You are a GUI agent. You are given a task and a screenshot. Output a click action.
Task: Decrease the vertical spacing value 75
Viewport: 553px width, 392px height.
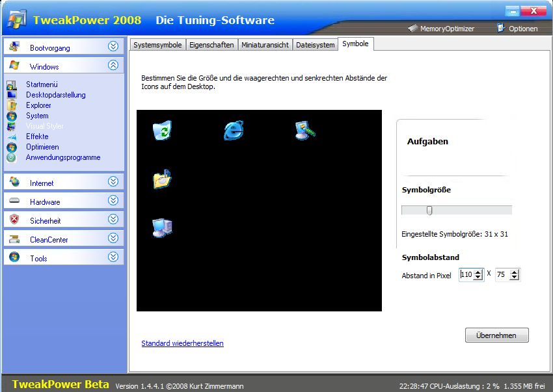[515, 278]
